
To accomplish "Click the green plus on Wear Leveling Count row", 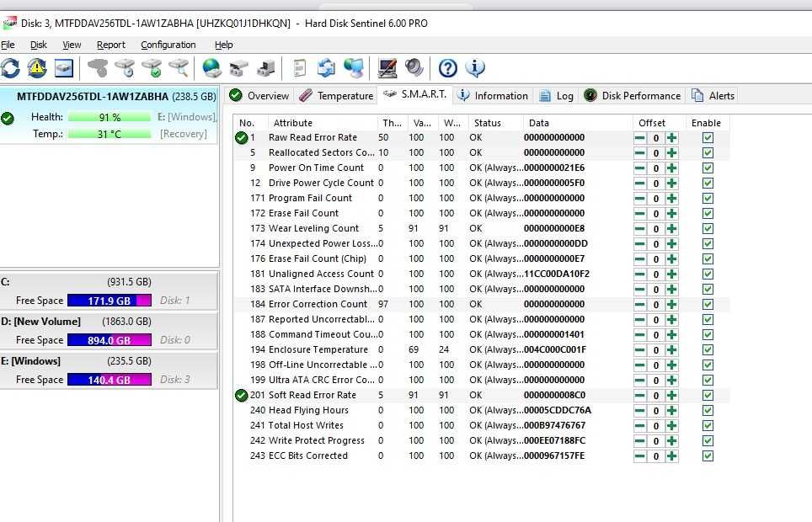I will [671, 229].
